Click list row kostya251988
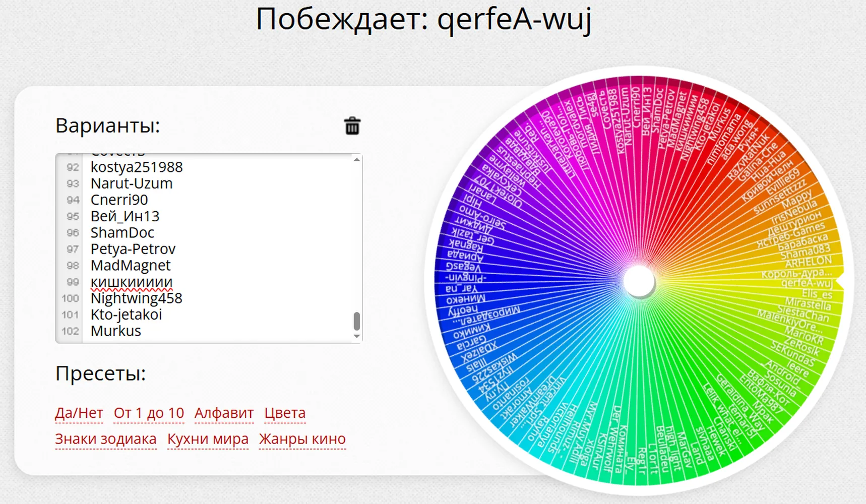Image resolution: width=866 pixels, height=504 pixels. click(x=137, y=167)
